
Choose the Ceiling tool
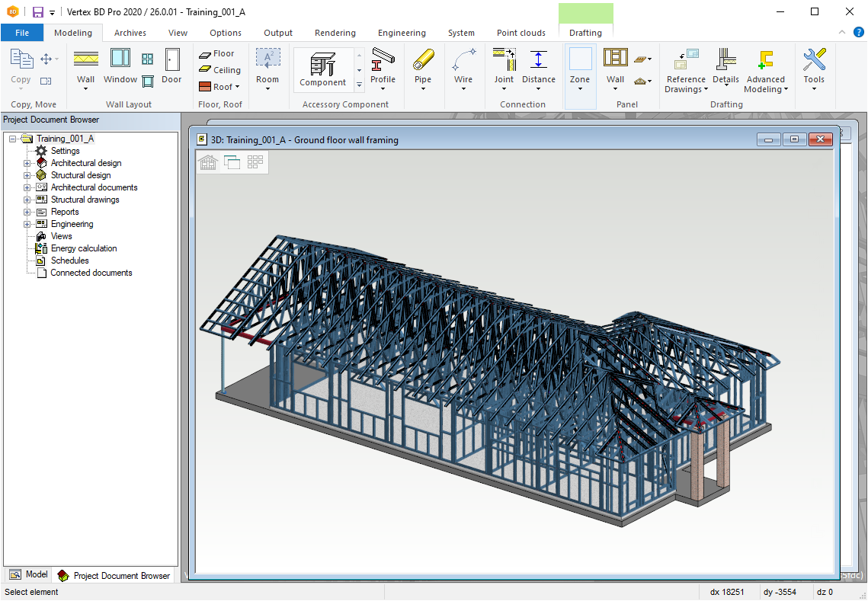219,70
